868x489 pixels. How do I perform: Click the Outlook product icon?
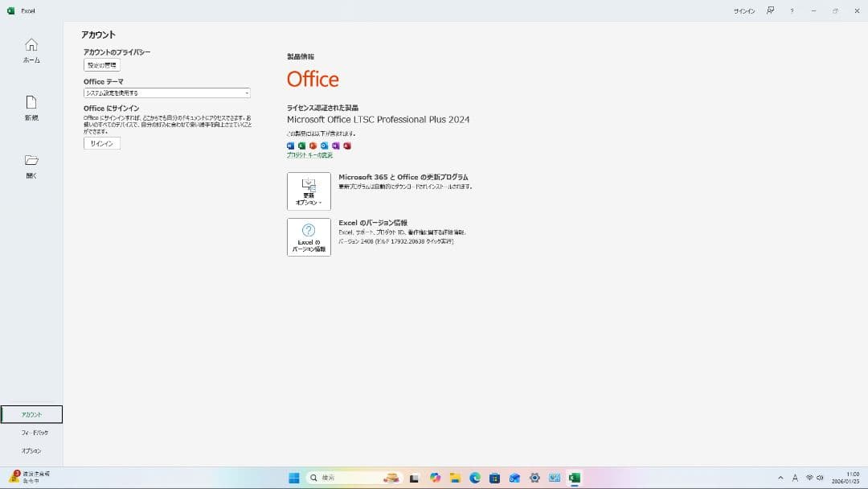click(325, 146)
